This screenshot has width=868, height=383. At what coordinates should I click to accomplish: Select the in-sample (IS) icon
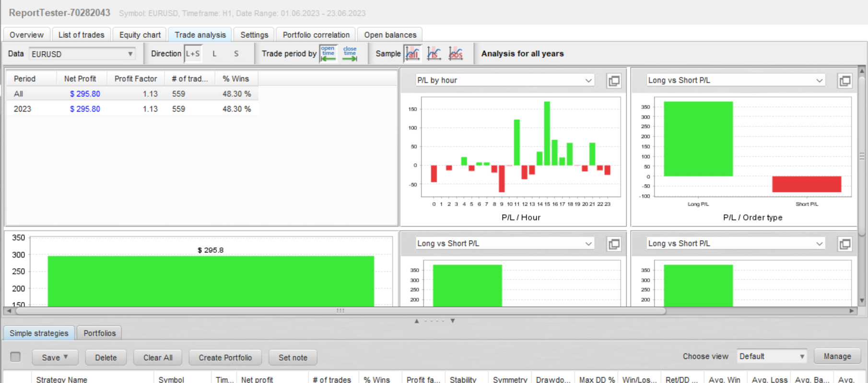point(434,54)
